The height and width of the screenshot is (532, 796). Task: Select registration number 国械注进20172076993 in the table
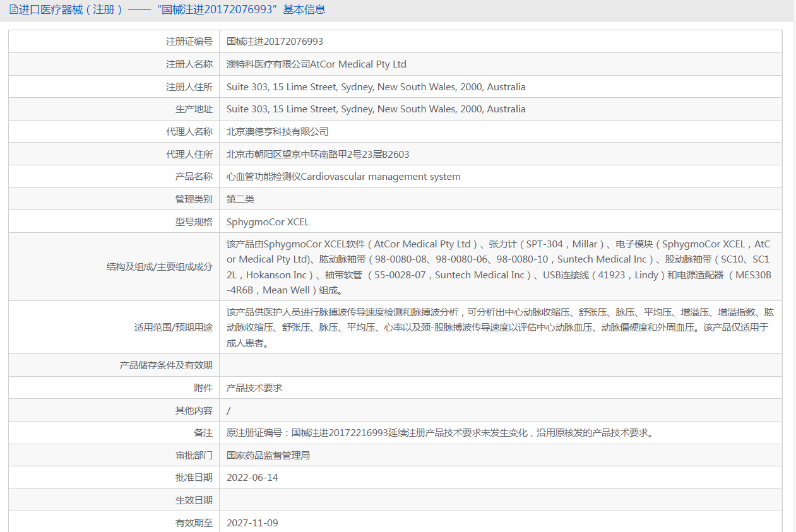coord(275,42)
